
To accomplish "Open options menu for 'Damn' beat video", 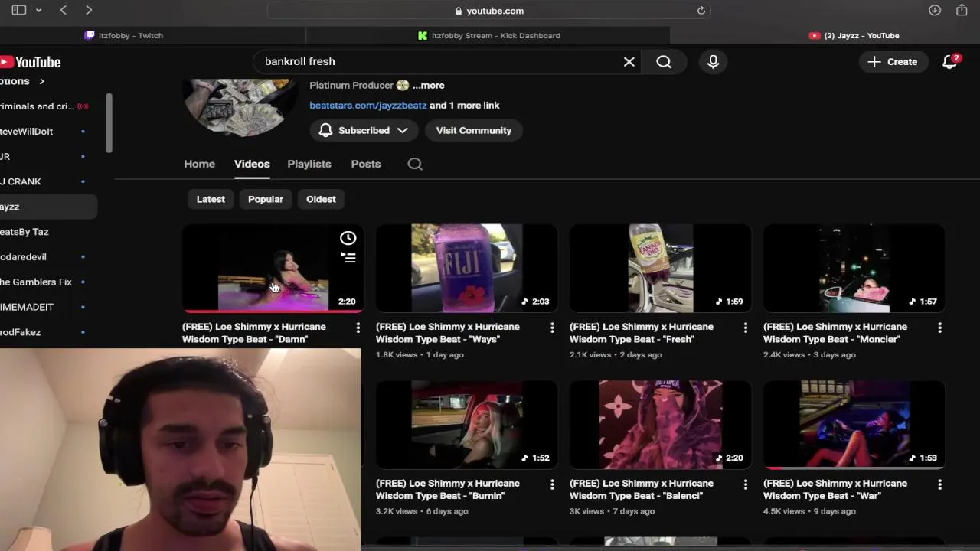I will coord(358,328).
